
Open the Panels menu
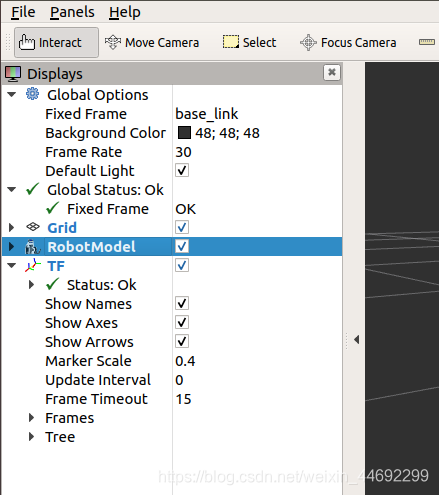pos(72,12)
